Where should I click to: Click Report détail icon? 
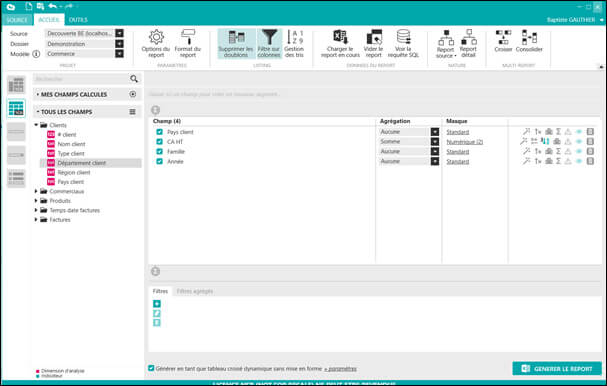[x=468, y=44]
